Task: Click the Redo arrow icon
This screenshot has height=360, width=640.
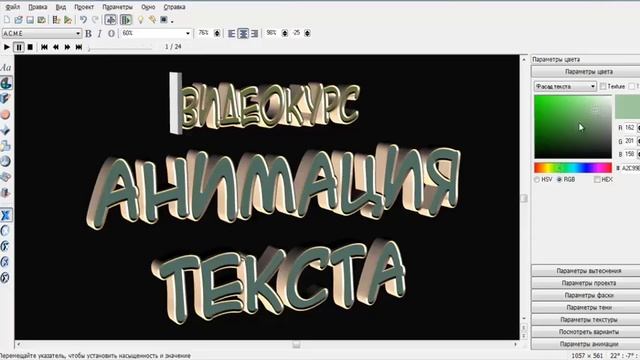Action: pyautogui.click(x=95, y=20)
